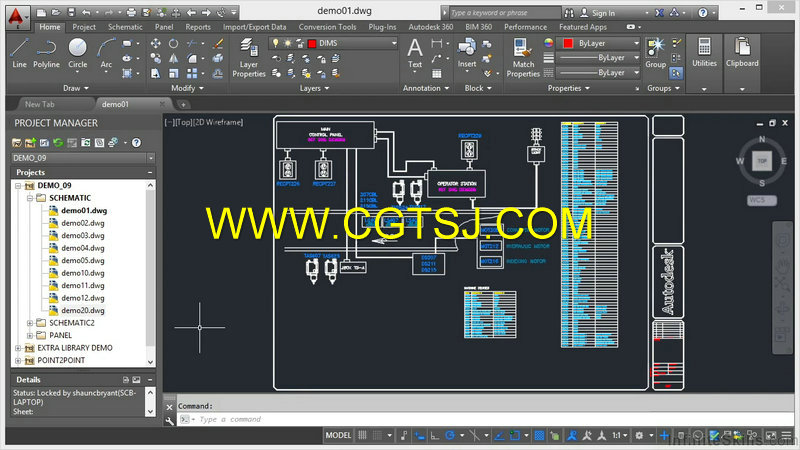Click the Rotate tool icon
Viewport: 800px width, 450px height.
(173, 44)
